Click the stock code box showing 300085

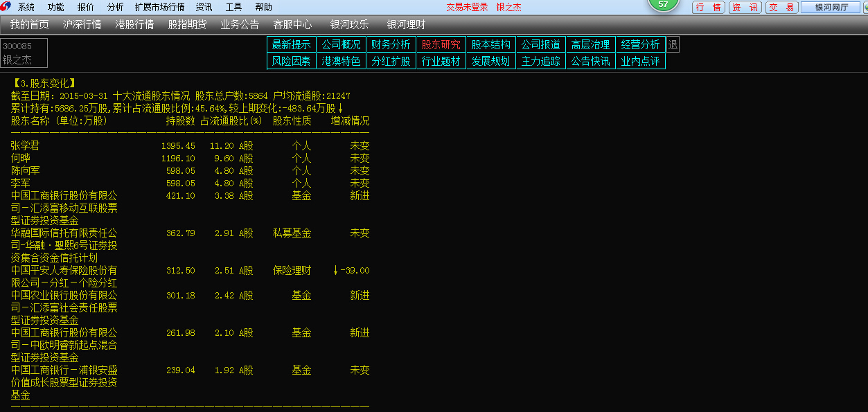[24, 53]
